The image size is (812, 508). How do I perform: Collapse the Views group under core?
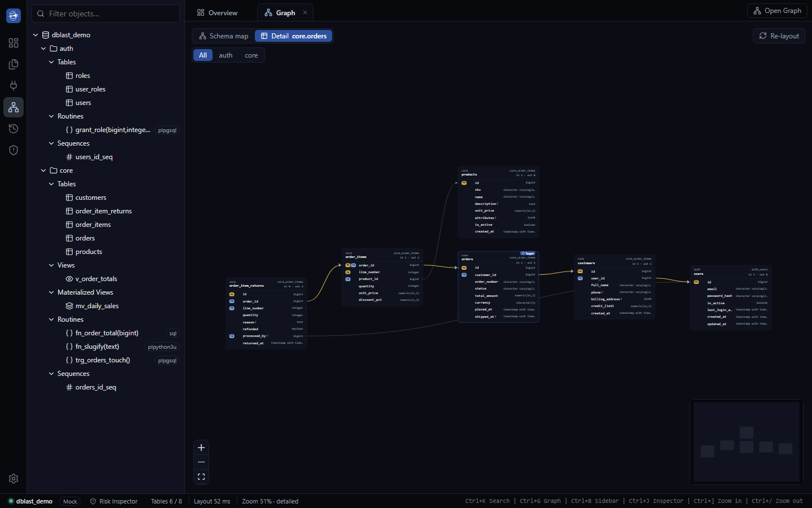coord(51,265)
